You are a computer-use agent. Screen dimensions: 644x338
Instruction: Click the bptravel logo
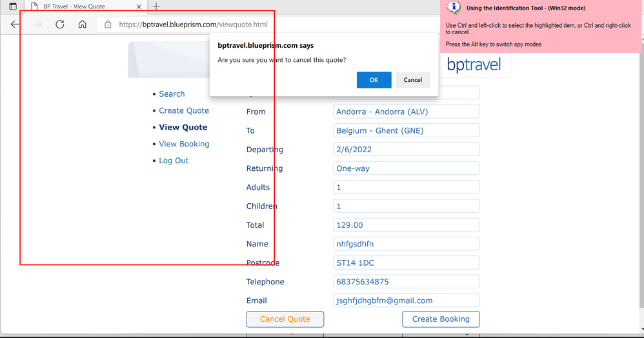tap(474, 65)
